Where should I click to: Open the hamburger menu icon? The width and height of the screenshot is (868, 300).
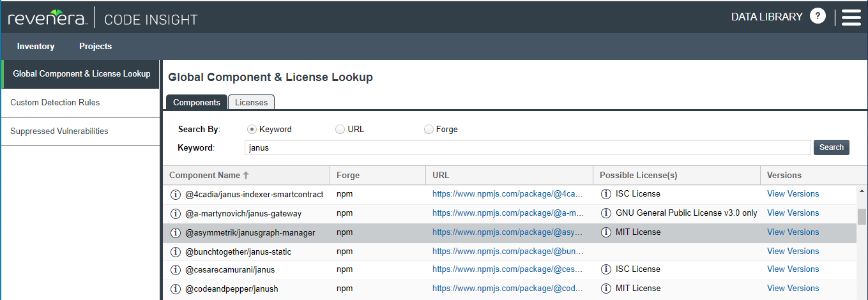(851, 17)
